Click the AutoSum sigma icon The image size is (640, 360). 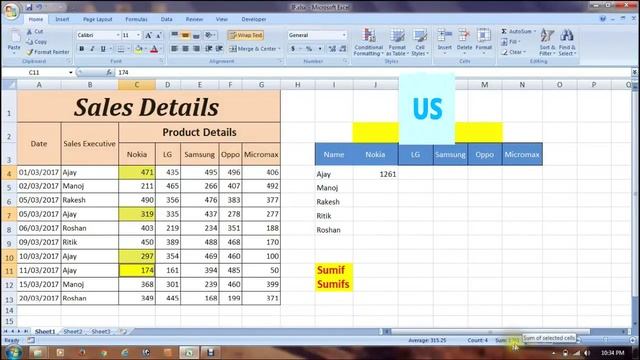[x=504, y=31]
